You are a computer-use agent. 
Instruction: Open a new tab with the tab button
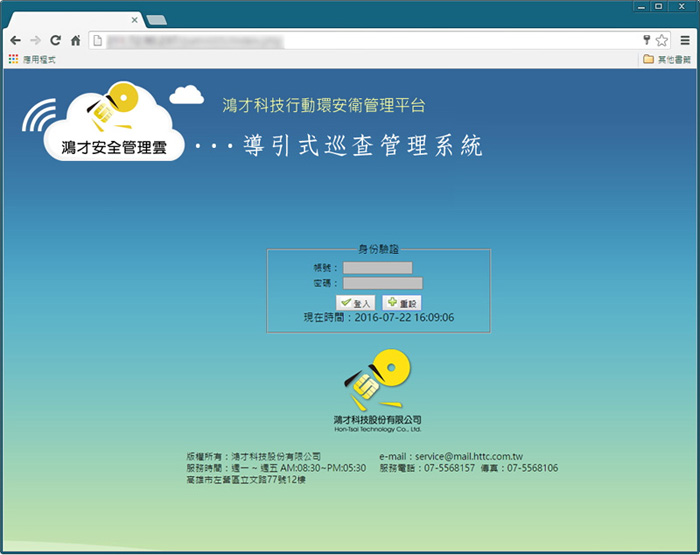157,20
